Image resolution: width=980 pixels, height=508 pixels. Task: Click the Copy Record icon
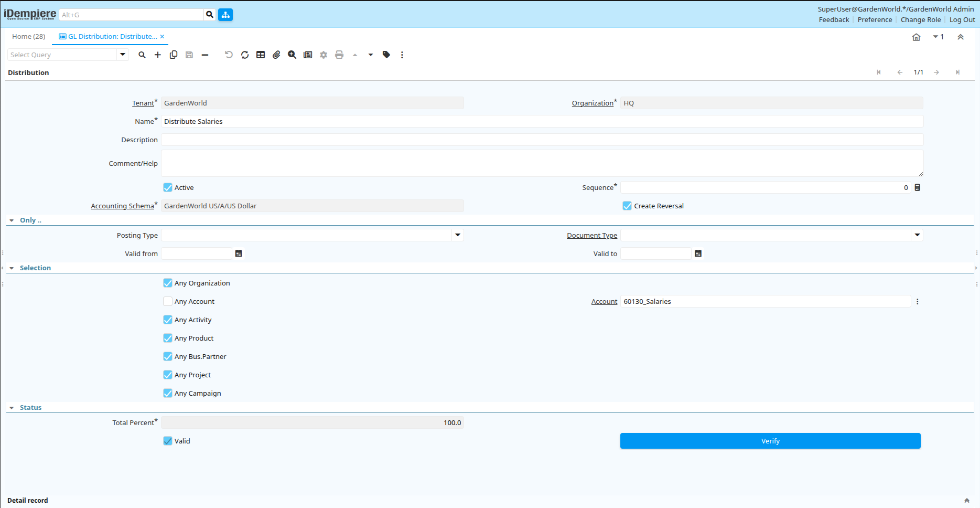click(174, 55)
